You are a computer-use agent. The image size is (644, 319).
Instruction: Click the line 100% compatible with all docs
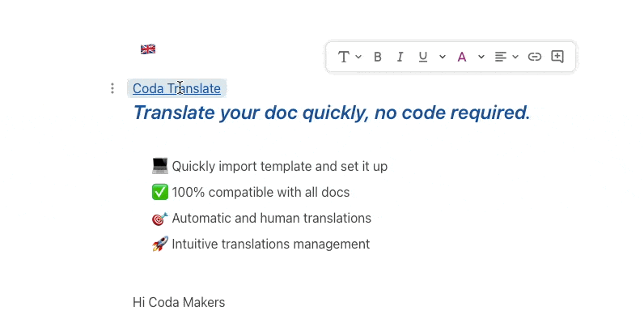point(251,192)
